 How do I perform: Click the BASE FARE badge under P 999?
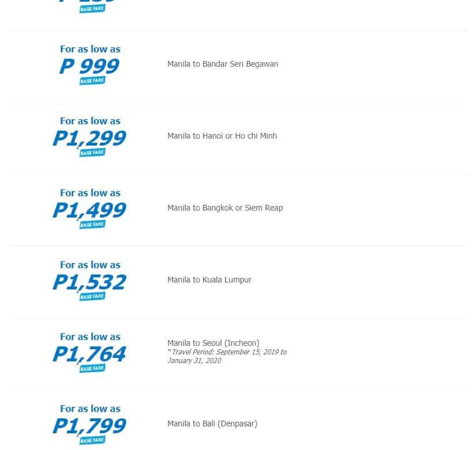tap(92, 81)
